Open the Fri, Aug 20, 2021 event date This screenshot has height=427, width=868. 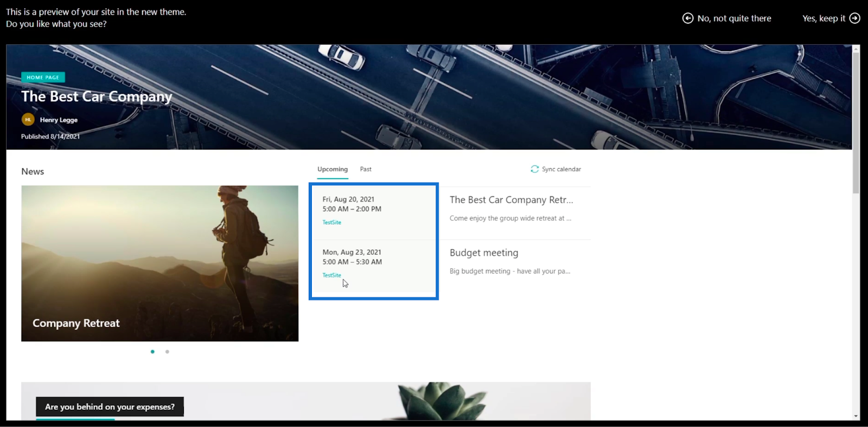348,199
